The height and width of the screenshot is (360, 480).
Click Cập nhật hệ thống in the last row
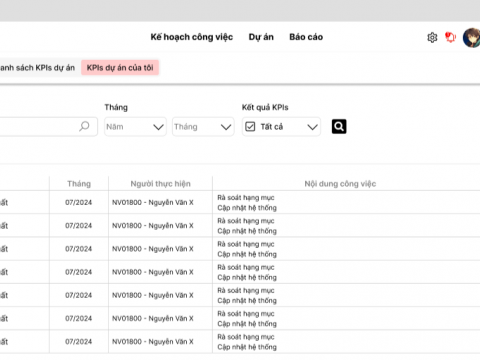[247, 347]
